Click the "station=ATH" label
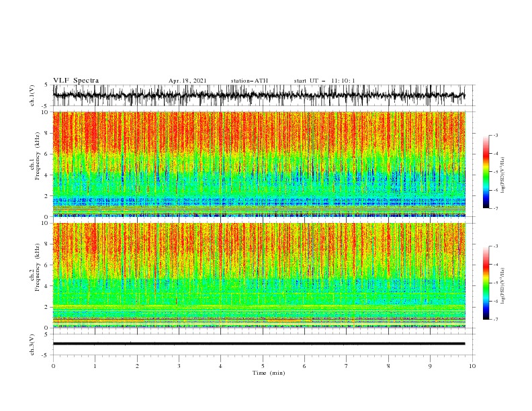The width and height of the screenshot is (532, 411). [249, 81]
